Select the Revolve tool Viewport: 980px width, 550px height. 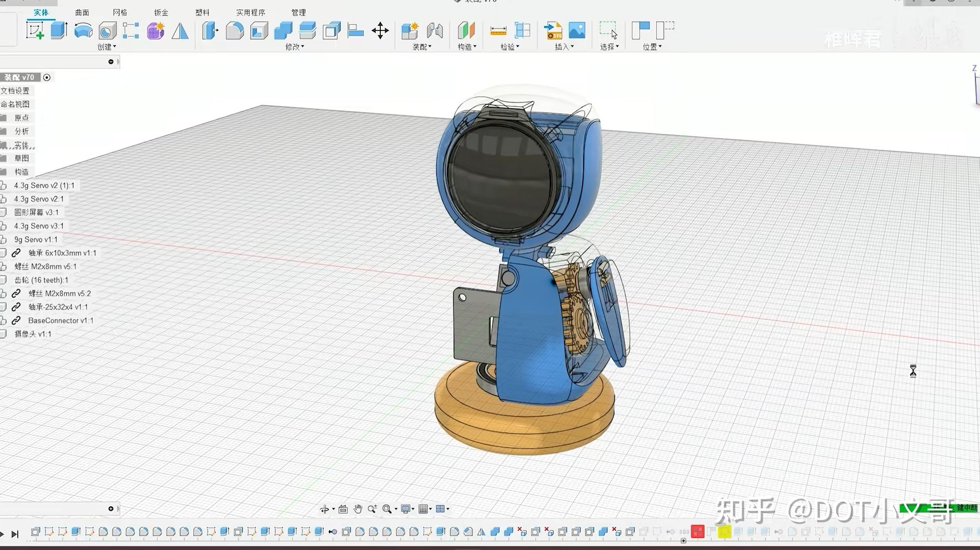[x=83, y=31]
